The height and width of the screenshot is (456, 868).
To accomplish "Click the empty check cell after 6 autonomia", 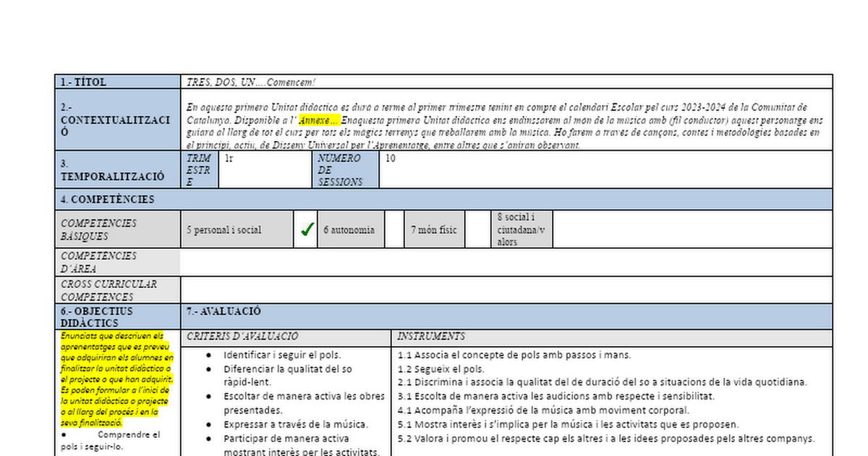I will click(x=394, y=229).
